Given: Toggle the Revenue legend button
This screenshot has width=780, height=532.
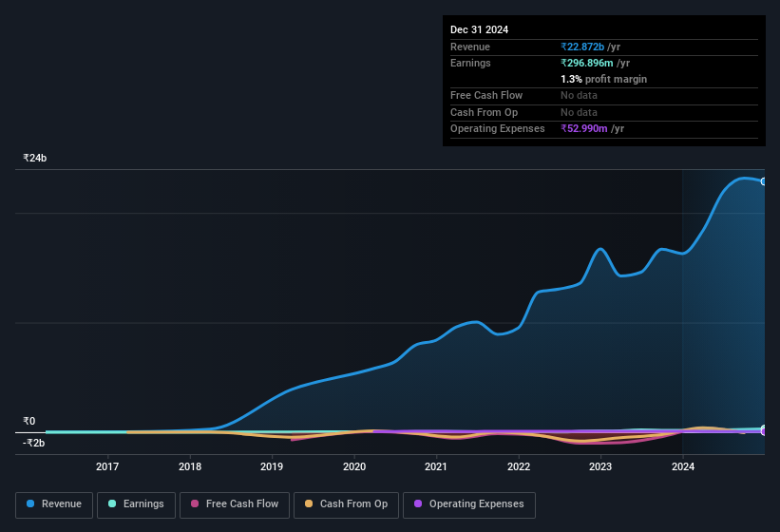Looking at the screenshot, I should (54, 504).
